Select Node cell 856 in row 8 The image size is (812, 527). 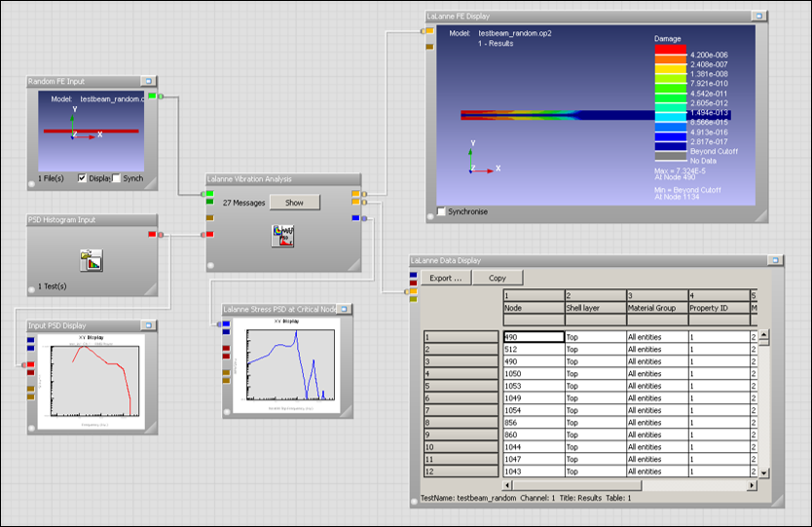click(x=534, y=423)
